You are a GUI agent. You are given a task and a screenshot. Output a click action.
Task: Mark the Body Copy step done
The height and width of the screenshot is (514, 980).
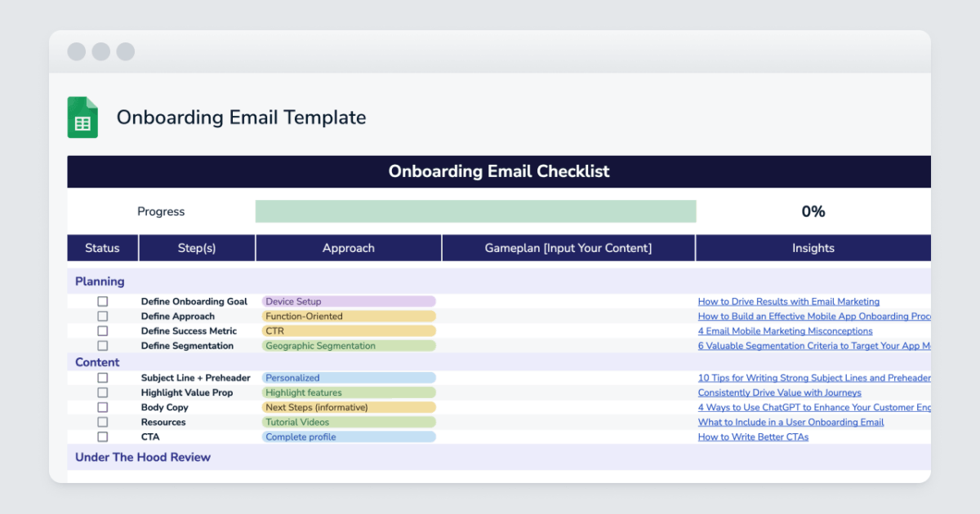pyautogui.click(x=102, y=406)
